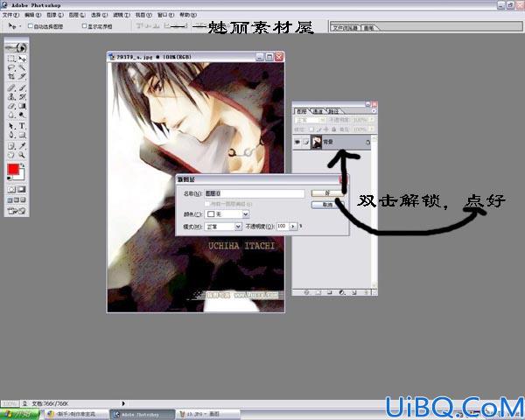Hide the 背景 layer using eye icon

tap(297, 142)
